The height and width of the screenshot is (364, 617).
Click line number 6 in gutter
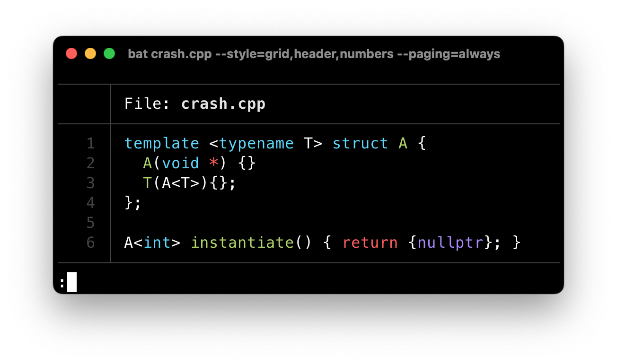pyautogui.click(x=91, y=243)
